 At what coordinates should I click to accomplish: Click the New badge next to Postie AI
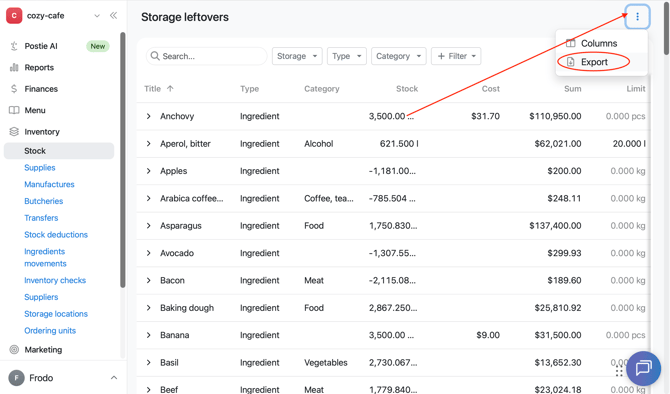(98, 46)
